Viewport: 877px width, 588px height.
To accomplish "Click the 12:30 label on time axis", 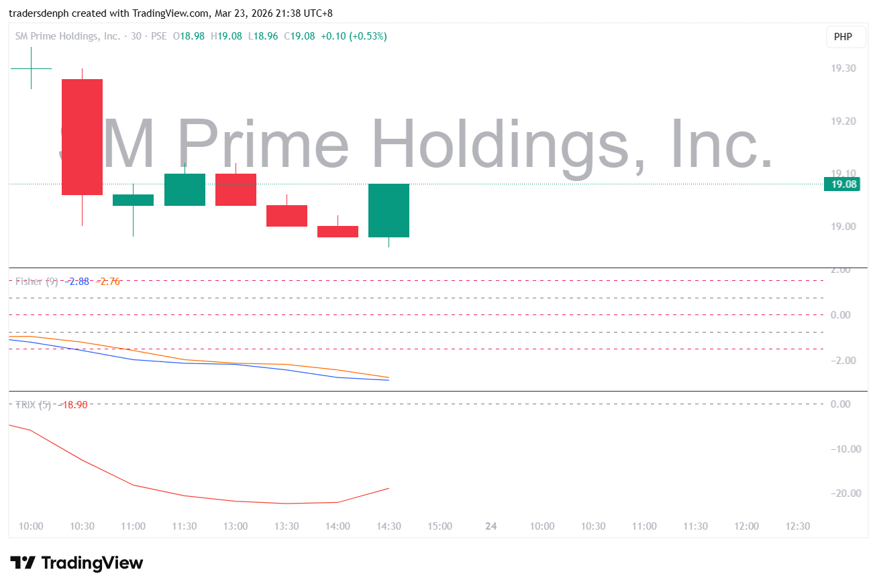I will [797, 526].
